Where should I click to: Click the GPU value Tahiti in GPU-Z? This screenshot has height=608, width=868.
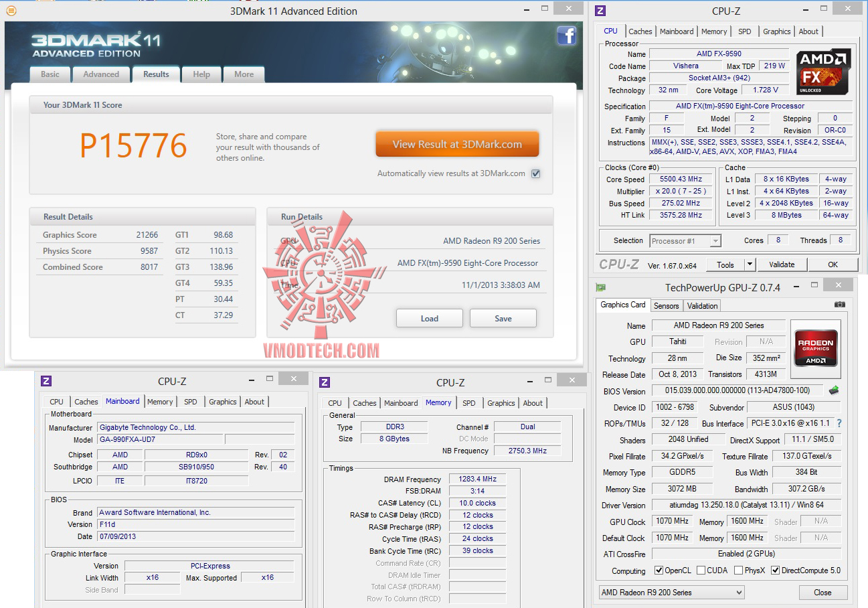pos(678,341)
